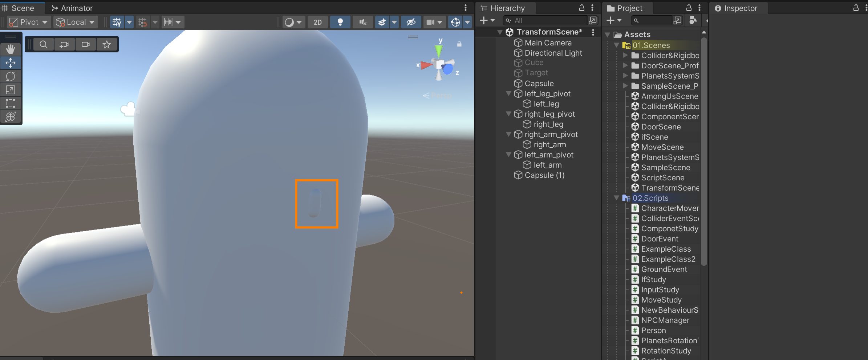Open the AmongUsScene asset
Image resolution: width=868 pixels, height=360 pixels.
(x=669, y=96)
